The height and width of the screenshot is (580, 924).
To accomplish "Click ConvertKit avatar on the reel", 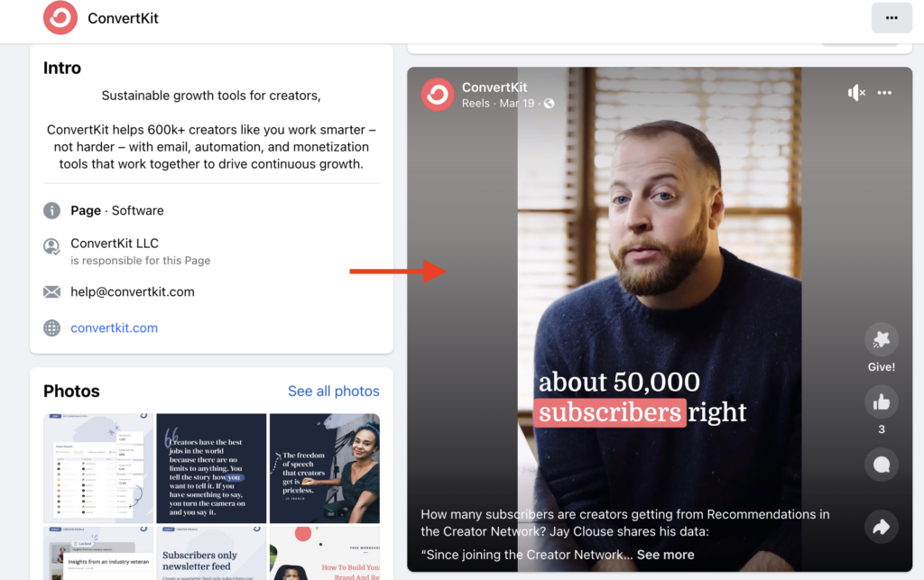I will tap(438, 94).
